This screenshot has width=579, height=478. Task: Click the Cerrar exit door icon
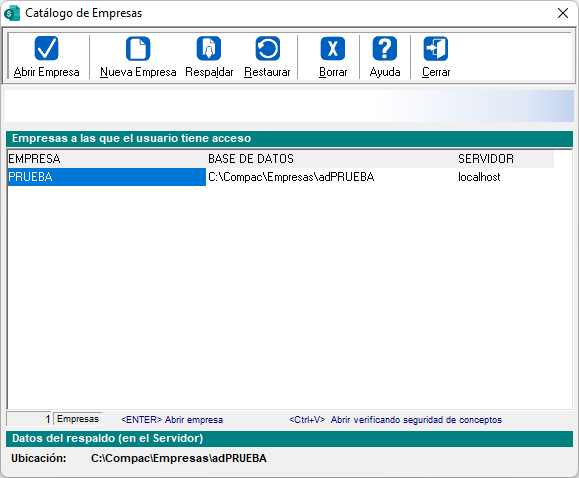(x=436, y=48)
